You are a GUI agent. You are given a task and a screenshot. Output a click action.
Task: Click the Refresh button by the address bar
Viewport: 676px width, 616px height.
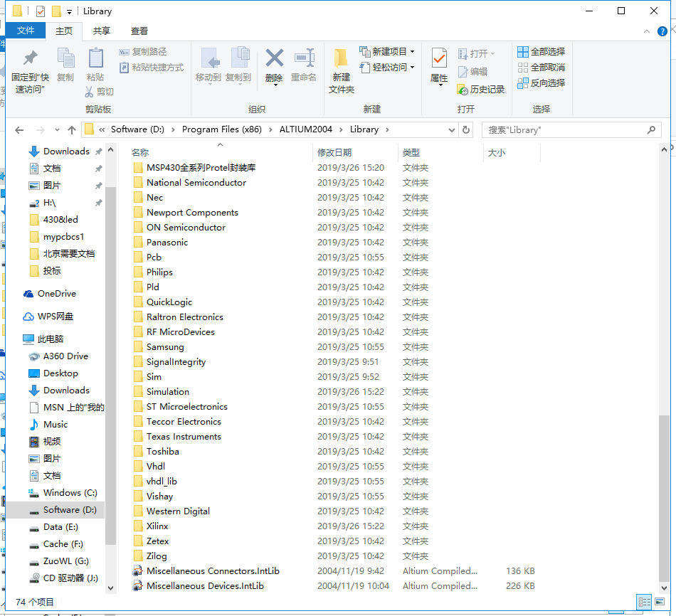point(466,129)
